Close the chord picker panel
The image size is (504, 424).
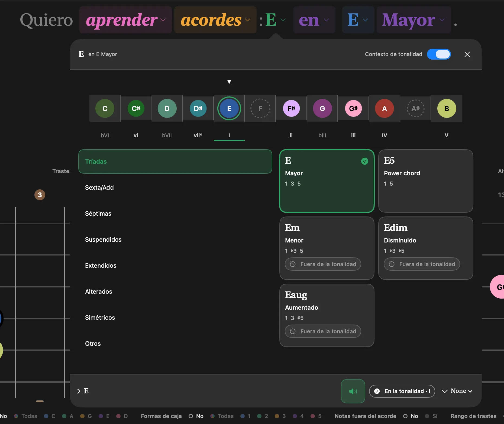pos(467,54)
